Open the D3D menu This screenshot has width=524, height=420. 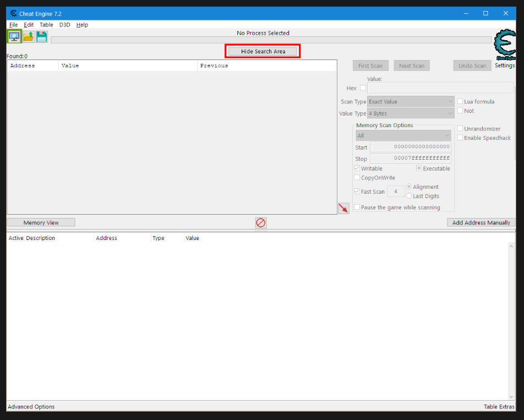[64, 25]
